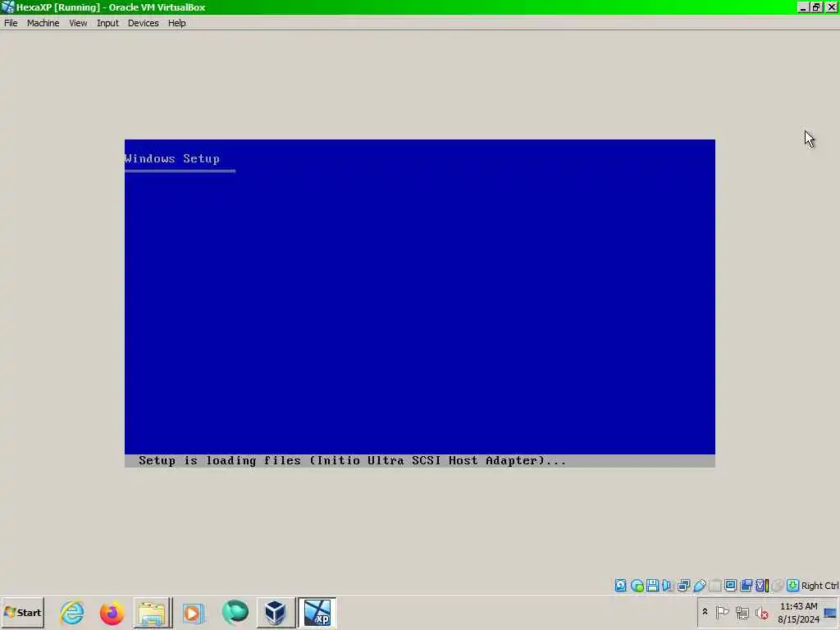840x630 pixels.
Task: Click the shared folders status icon
Action: (x=715, y=586)
